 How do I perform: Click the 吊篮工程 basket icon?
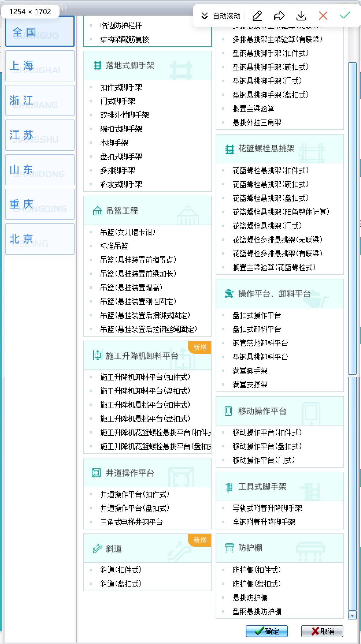(x=97, y=211)
